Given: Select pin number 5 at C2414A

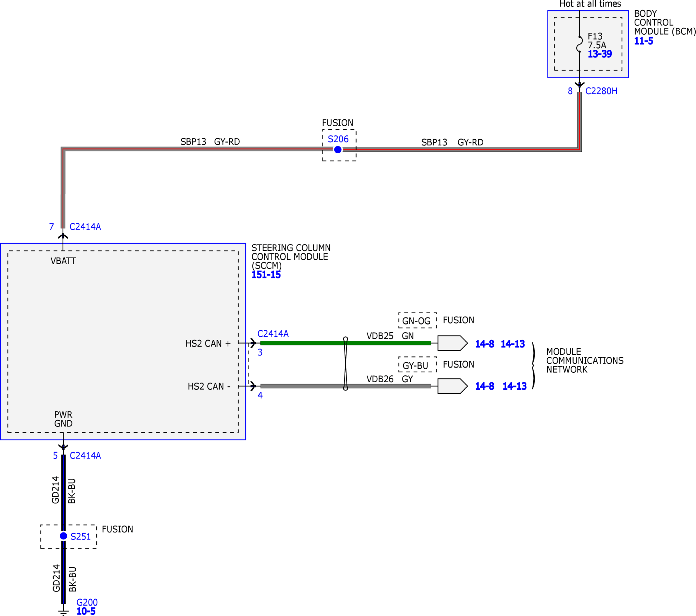Looking at the screenshot, I should point(55,455).
